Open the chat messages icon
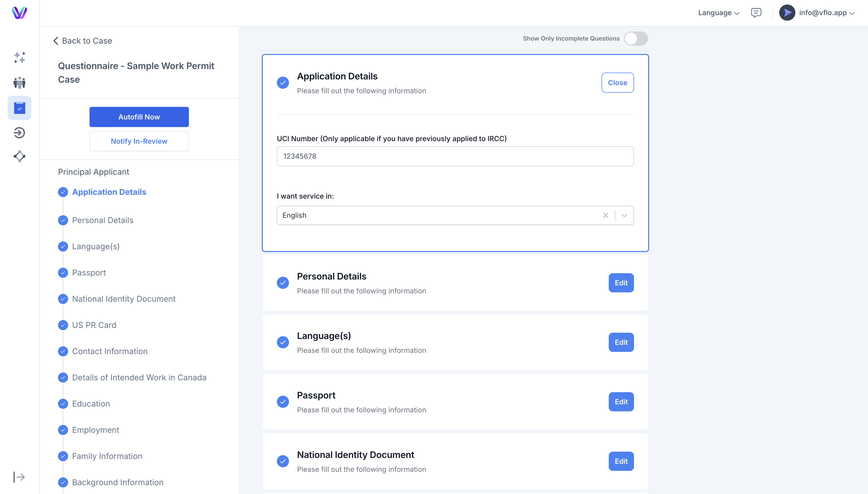The height and width of the screenshot is (494, 868). pos(756,13)
